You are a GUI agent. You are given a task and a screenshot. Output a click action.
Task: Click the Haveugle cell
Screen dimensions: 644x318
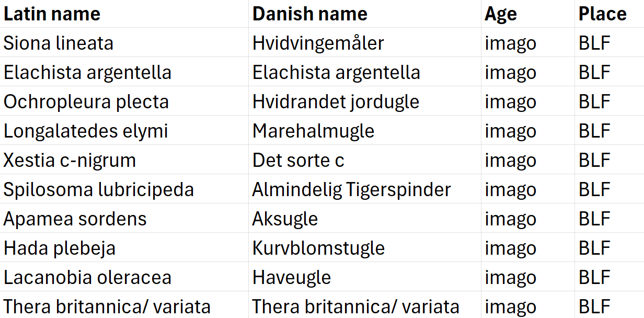pyautogui.click(x=365, y=277)
